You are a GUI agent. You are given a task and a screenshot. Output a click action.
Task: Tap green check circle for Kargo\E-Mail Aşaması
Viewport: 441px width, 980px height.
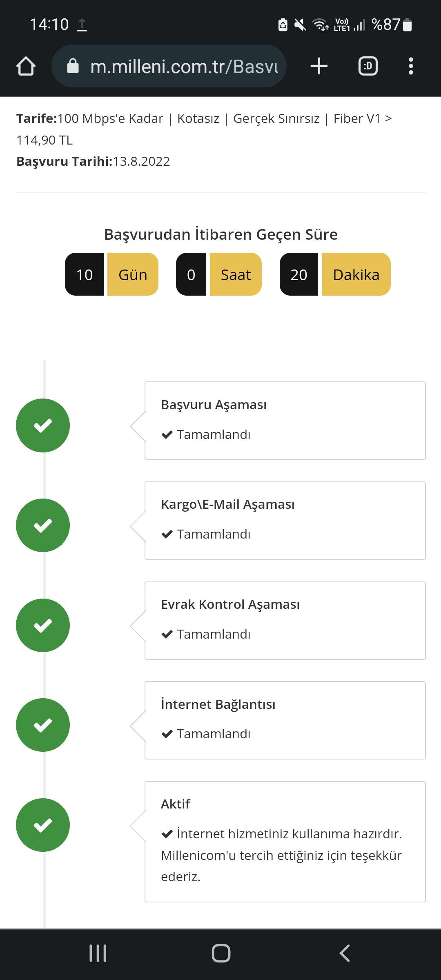click(x=43, y=525)
